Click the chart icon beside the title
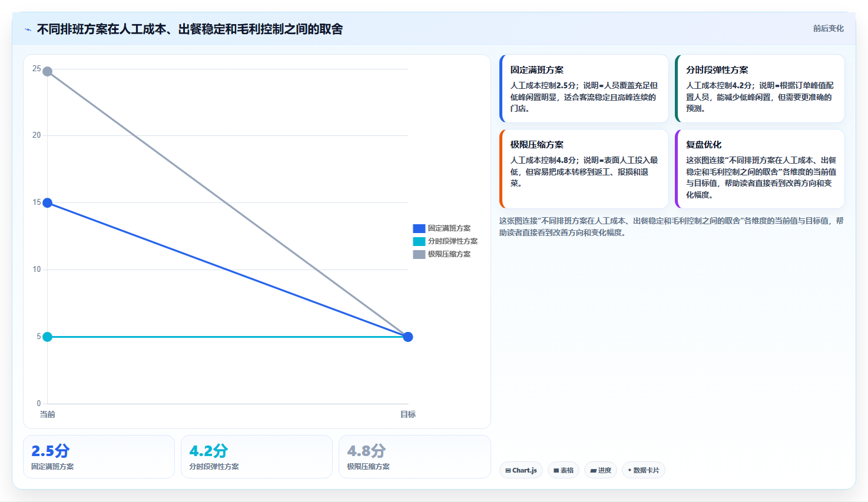This screenshot has height=502, width=868. (28, 29)
